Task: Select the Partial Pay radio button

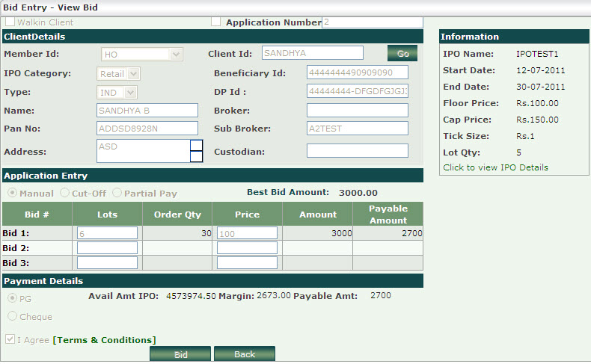Action: coord(117,193)
